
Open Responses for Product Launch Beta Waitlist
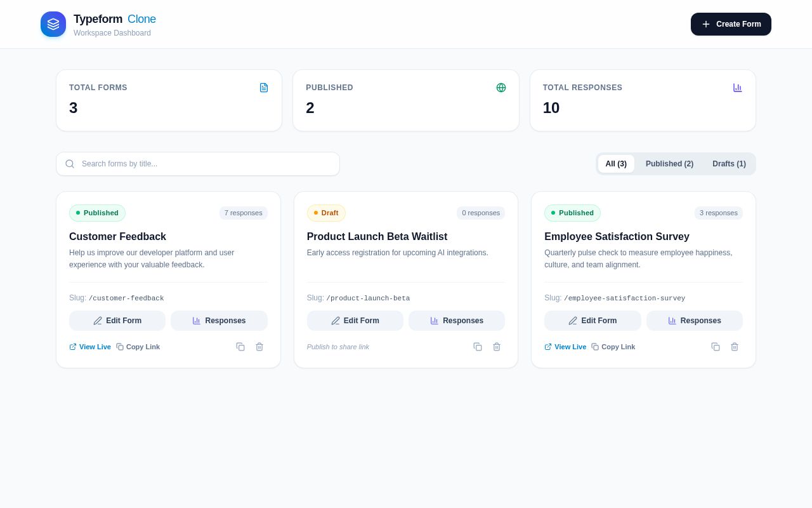click(x=457, y=321)
